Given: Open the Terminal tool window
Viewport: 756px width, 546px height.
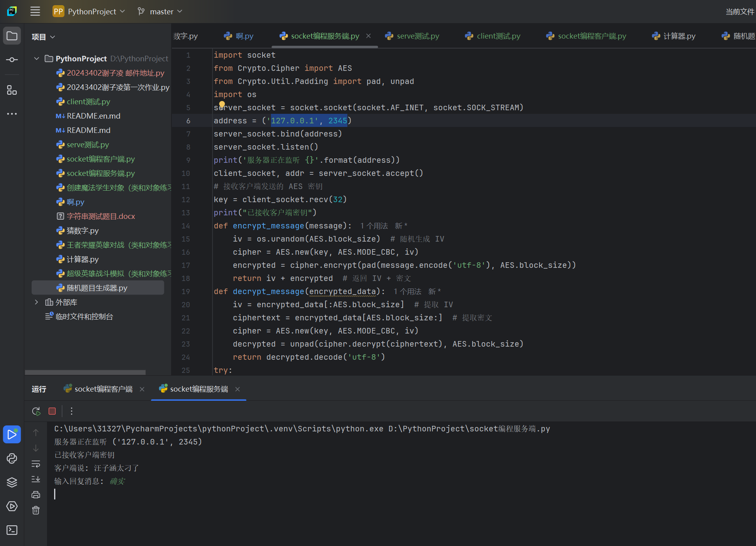Looking at the screenshot, I should (12, 530).
